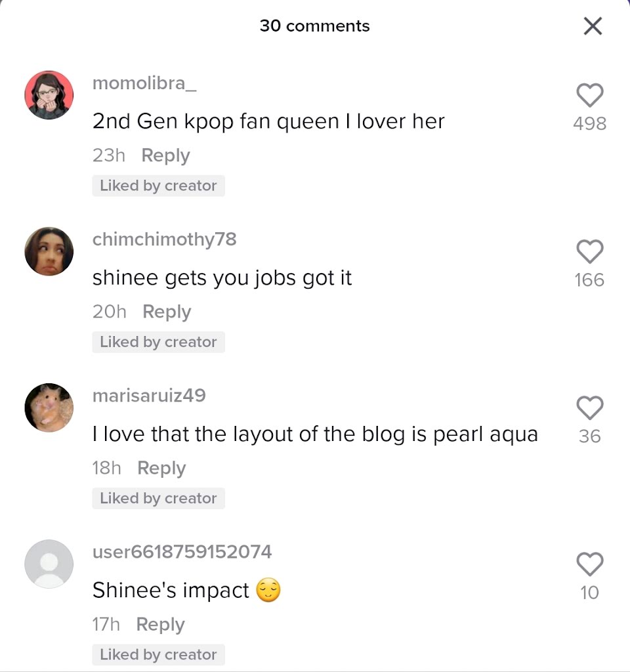This screenshot has width=630, height=672.
Task: Reply to the "Shinee's impact" comment
Action: (160, 625)
